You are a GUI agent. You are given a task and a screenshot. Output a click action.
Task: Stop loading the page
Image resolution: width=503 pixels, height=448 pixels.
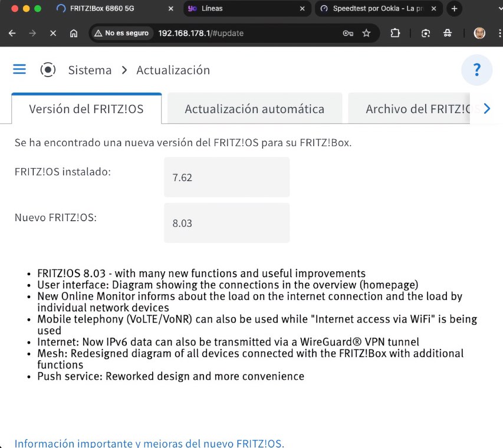click(53, 33)
